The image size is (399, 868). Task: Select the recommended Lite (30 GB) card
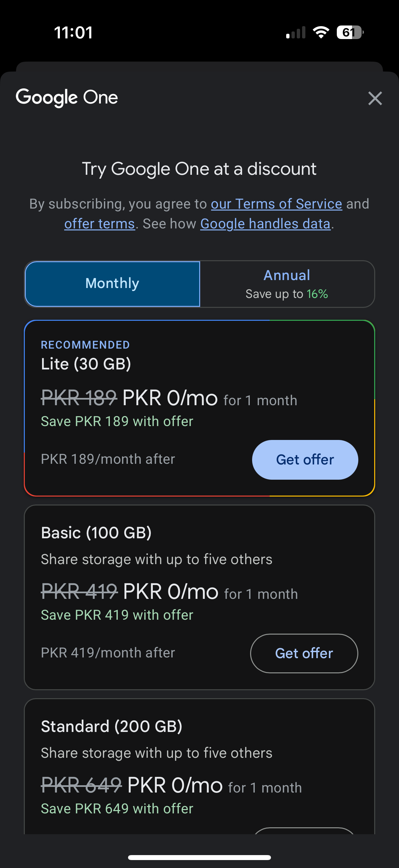199,408
